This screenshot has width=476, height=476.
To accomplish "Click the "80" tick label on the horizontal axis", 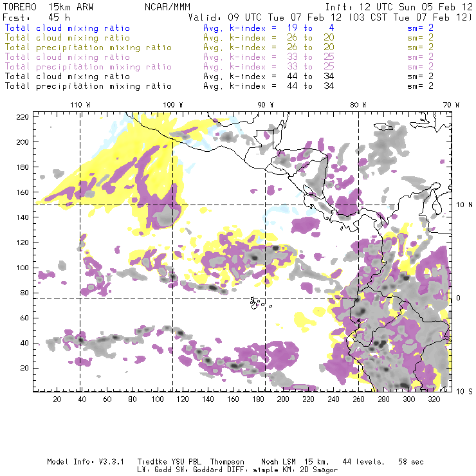I will point(133,399).
